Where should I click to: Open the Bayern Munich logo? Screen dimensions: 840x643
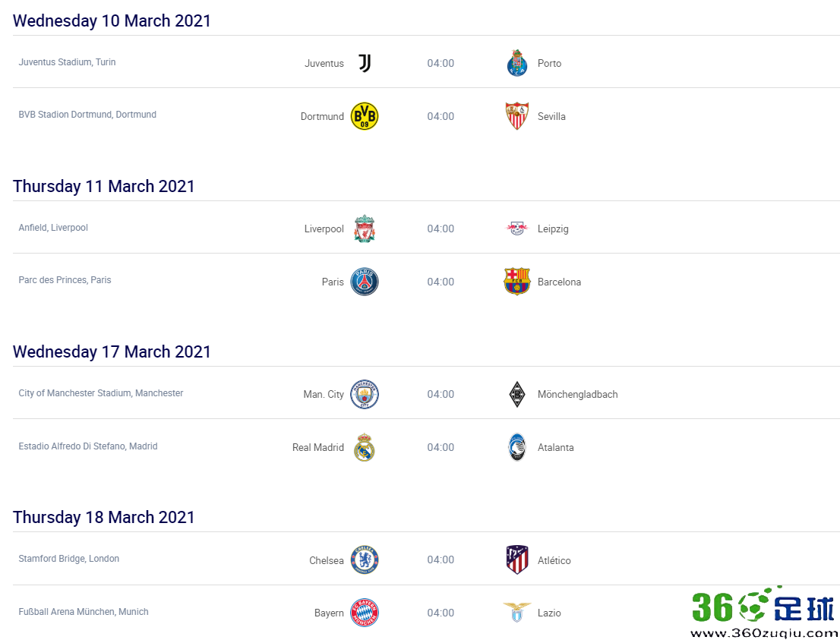tap(365, 613)
